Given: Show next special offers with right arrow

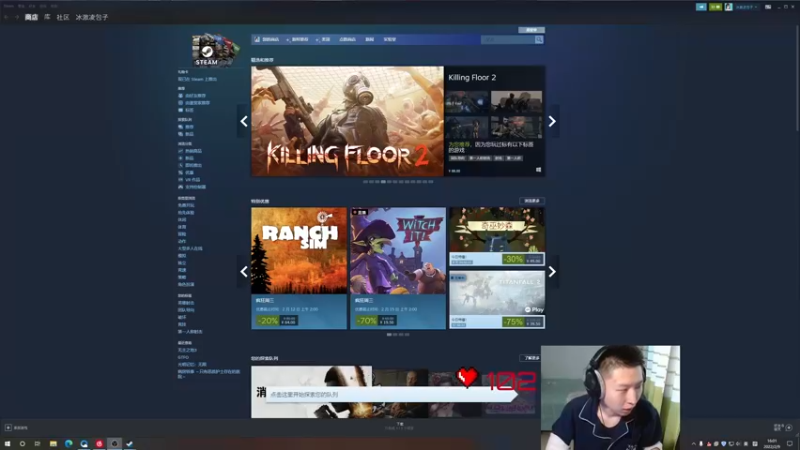Looking at the screenshot, I should pyautogui.click(x=552, y=271).
